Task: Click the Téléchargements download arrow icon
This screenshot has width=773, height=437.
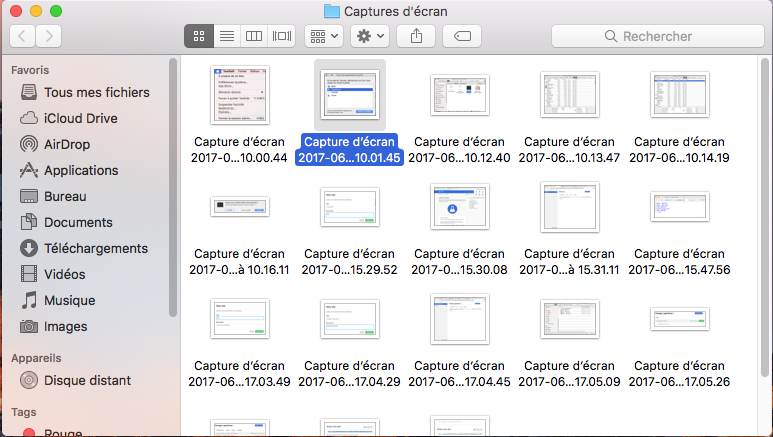Action: pyautogui.click(x=29, y=249)
